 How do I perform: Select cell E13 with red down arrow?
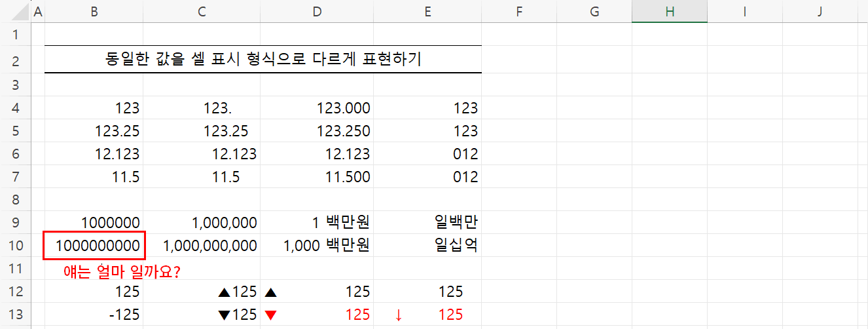[427, 315]
